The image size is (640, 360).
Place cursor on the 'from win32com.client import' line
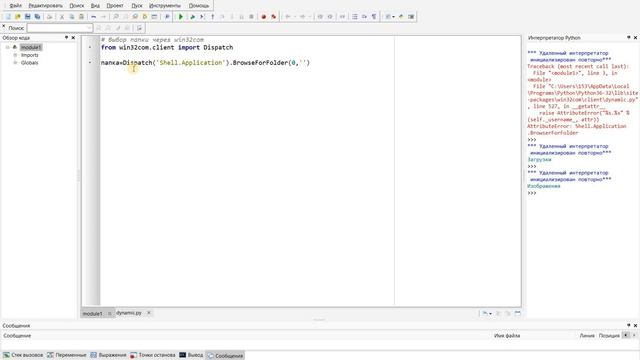point(167,47)
